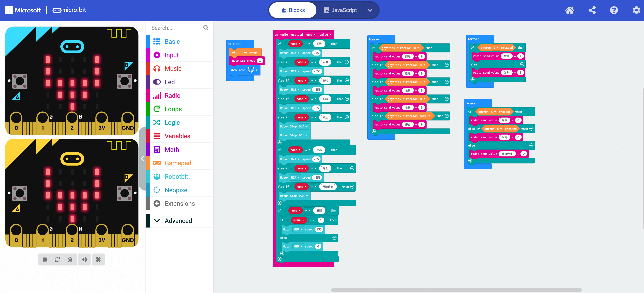
Task: Open the Logic block category
Action: (179, 123)
